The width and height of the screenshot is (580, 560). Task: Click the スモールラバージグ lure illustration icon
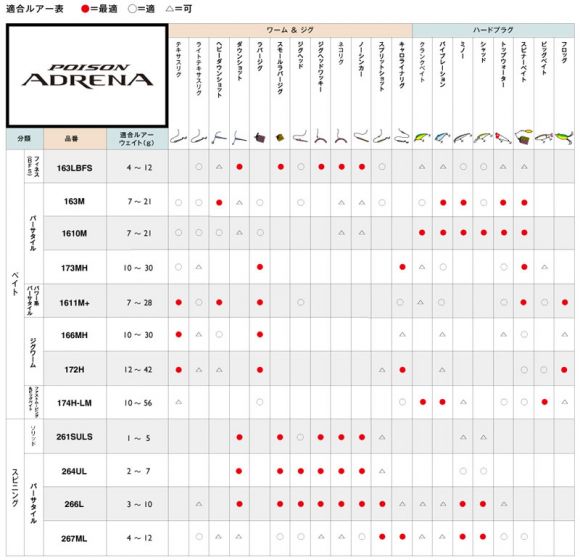[280, 138]
